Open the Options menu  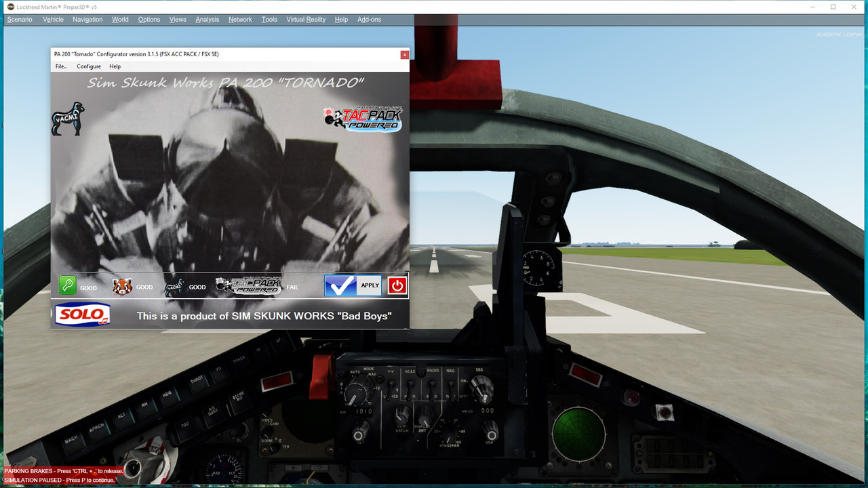pos(149,20)
